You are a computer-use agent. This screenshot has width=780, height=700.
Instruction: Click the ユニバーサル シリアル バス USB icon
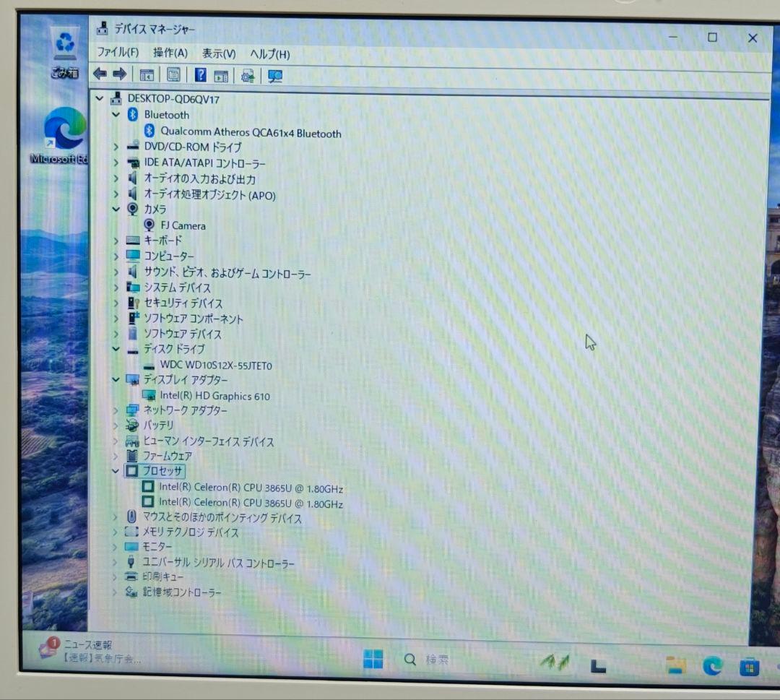click(131, 562)
